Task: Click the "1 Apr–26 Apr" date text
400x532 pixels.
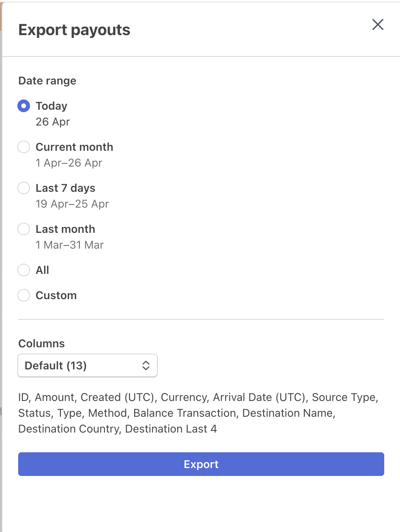Action: coord(69,163)
